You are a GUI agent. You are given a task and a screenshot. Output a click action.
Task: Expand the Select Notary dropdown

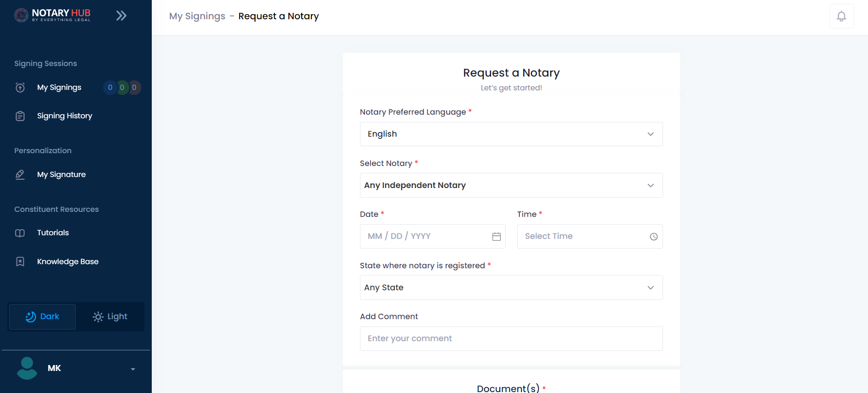[511, 185]
